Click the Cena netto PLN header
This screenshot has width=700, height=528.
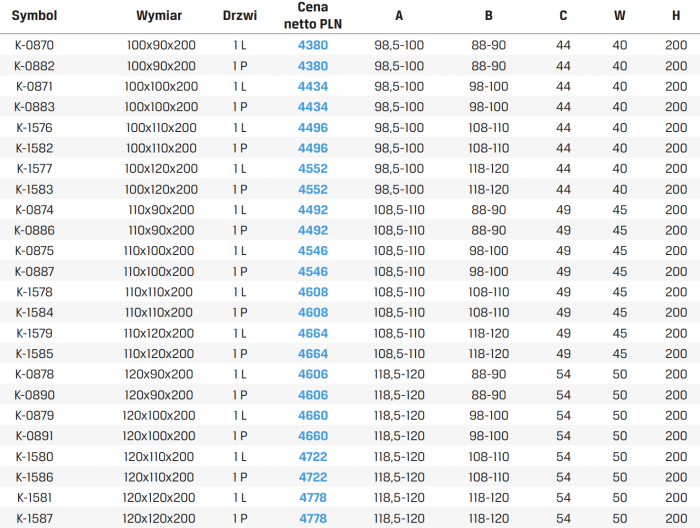[x=313, y=16]
